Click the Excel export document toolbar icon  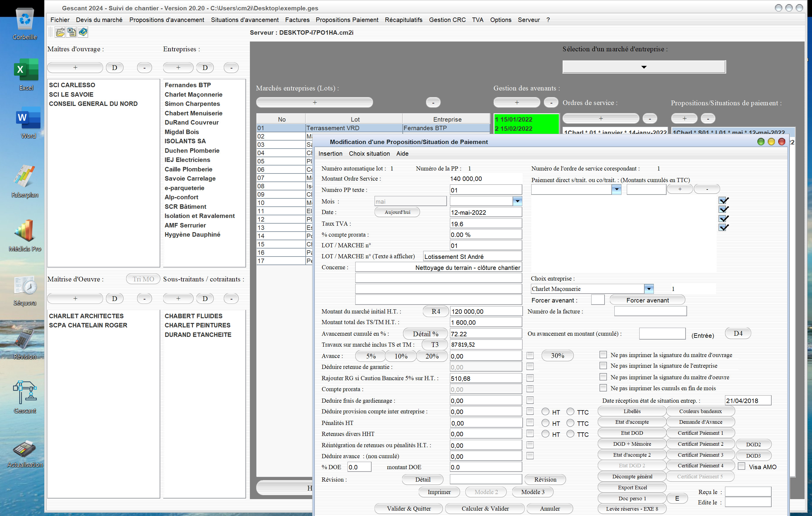click(72, 32)
